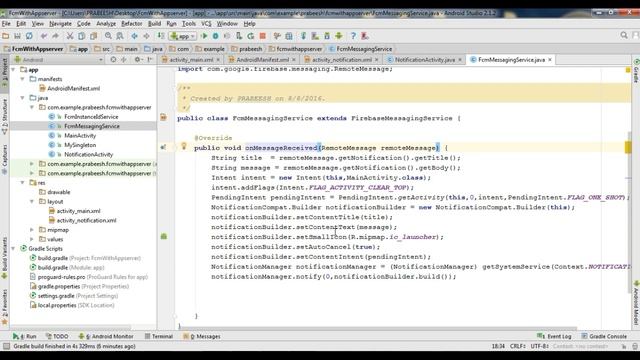This screenshot has width=640, height=360.
Task: Collapse the app module tree node
Action: pyautogui.click(x=13, y=70)
